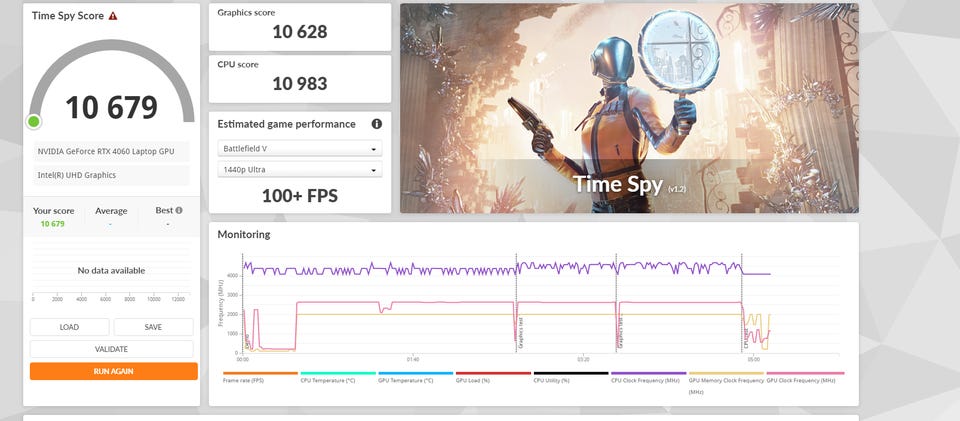Click the VALIDATE button

pos(111,349)
